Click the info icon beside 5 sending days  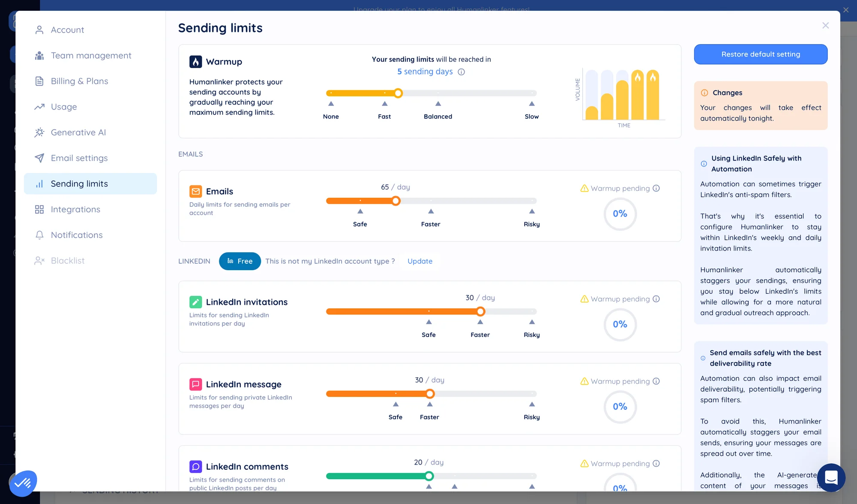461,72
